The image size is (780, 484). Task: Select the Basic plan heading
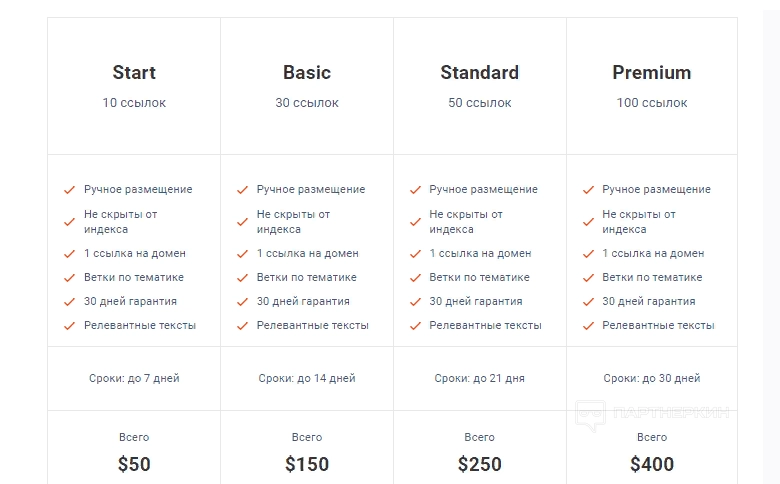click(x=307, y=72)
